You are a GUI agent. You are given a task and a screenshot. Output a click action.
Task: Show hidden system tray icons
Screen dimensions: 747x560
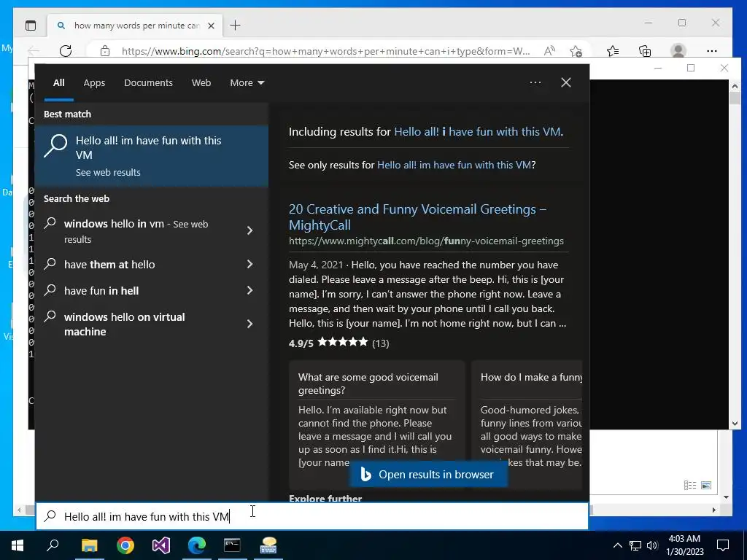[x=617, y=545]
